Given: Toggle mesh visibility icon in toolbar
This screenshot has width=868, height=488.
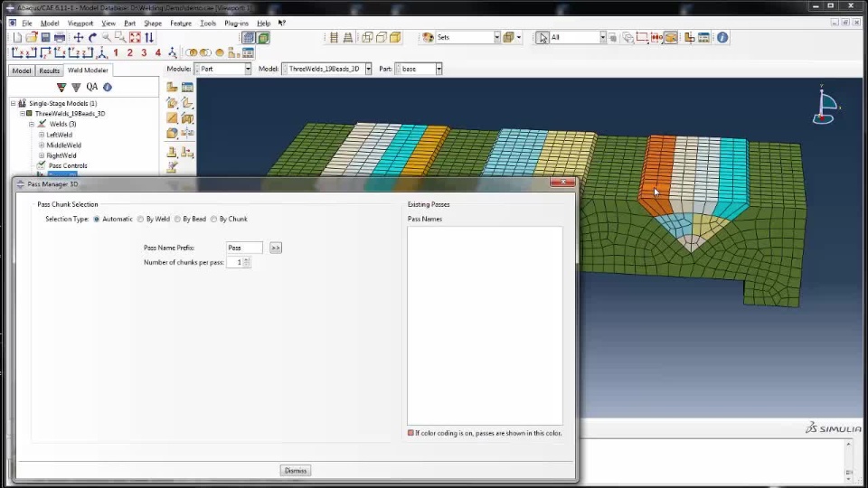Looking at the screenshot, I should click(248, 38).
